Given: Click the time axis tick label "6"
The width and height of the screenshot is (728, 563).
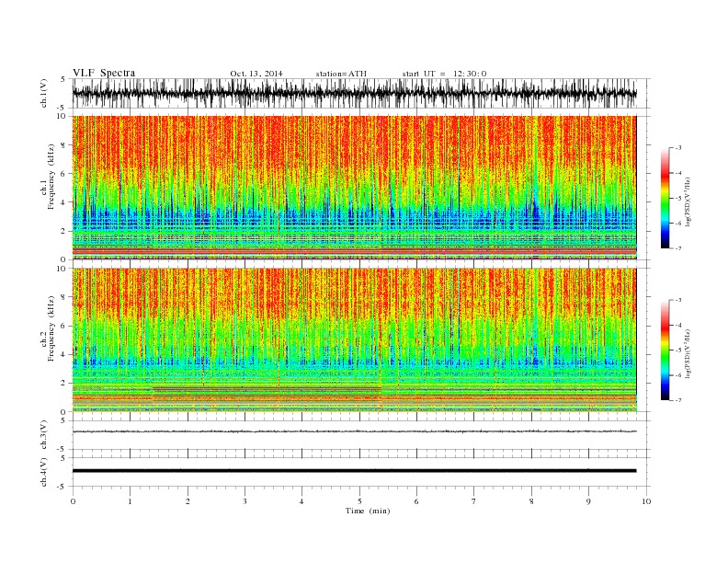Looking at the screenshot, I should click(x=416, y=501).
